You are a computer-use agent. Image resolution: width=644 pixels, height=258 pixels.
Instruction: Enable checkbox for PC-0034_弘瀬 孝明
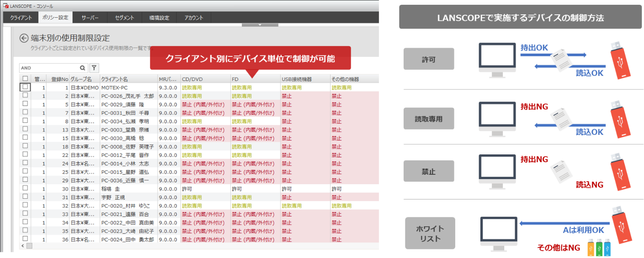25,121
